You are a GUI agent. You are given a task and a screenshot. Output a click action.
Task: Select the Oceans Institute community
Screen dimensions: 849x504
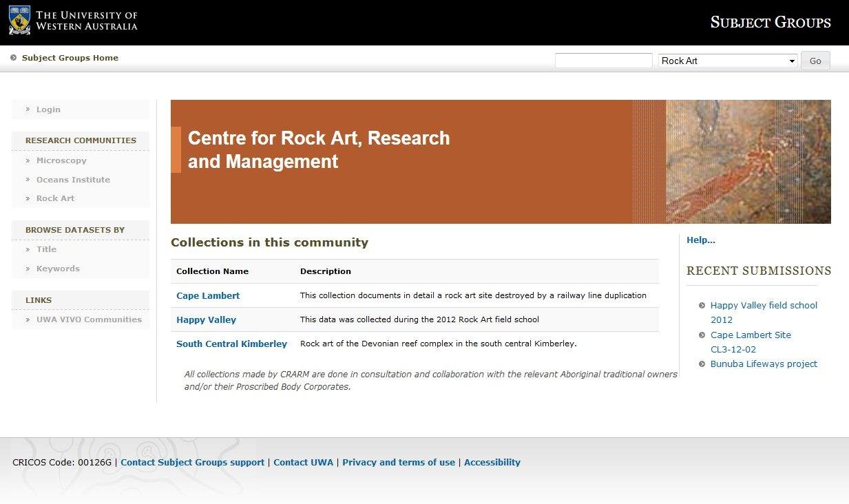click(x=73, y=180)
